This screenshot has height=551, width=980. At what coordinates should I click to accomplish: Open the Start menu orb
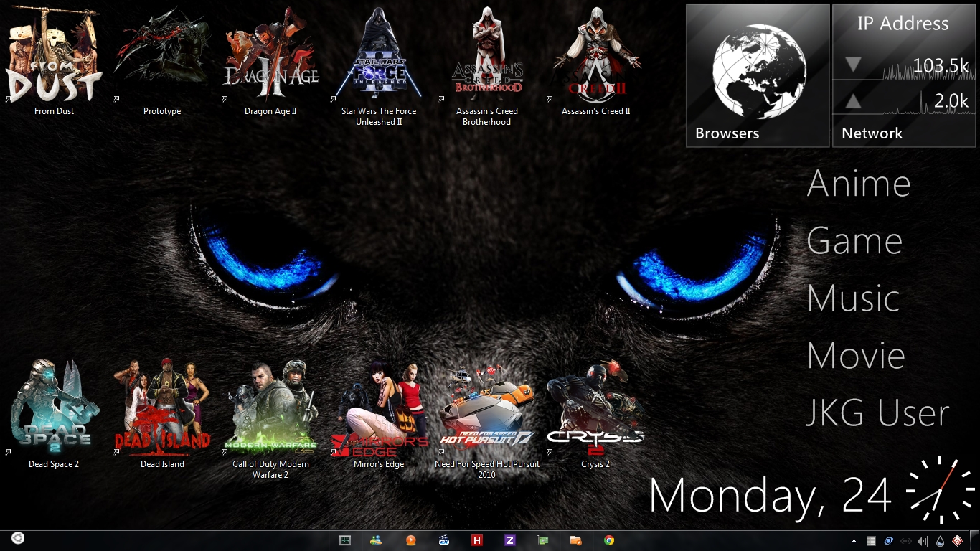pyautogui.click(x=18, y=539)
